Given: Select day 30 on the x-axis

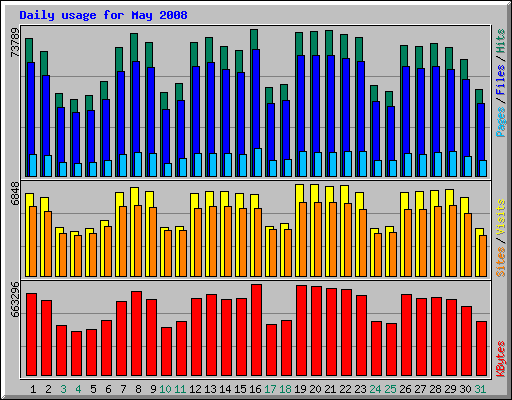Looking at the screenshot, I should click(x=465, y=389).
